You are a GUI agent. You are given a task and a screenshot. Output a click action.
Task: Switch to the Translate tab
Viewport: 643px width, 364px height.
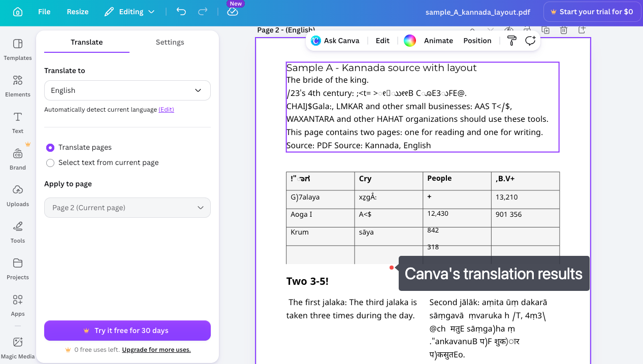(87, 42)
